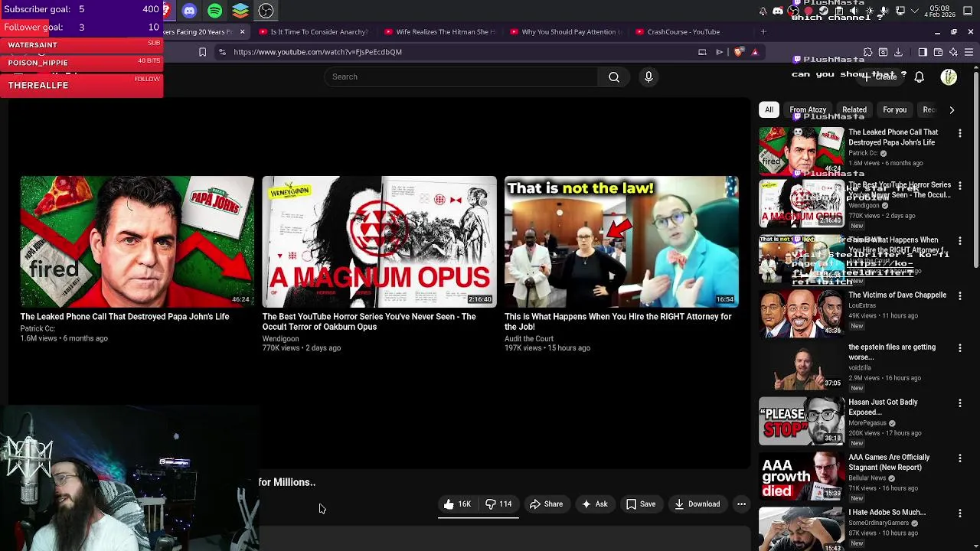Open Discord from the taskbar
This screenshot has width=980, height=551.
(189, 11)
